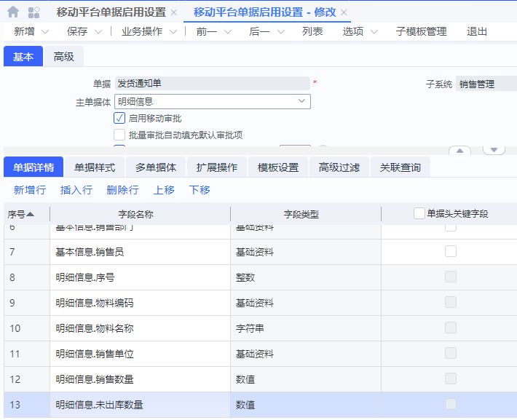Switch to the 模板设置 tab
Image resolution: width=517 pixels, height=420 pixels.
pyautogui.click(x=278, y=167)
